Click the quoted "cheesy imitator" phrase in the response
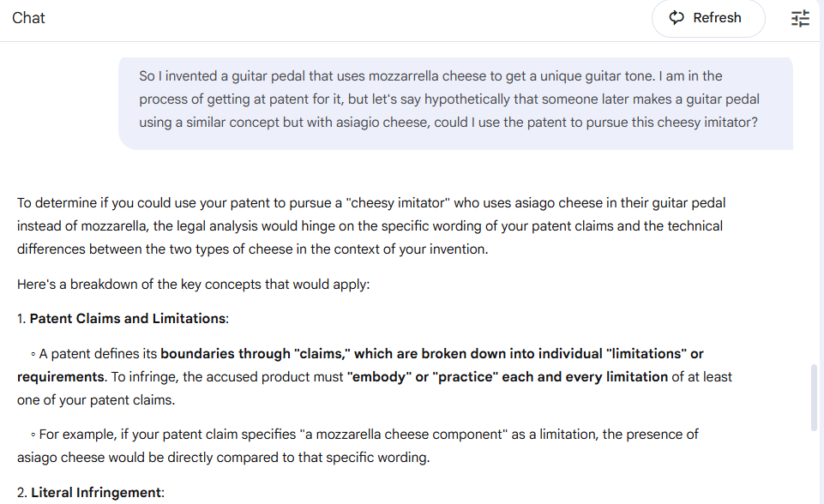The height and width of the screenshot is (504, 824). [x=398, y=203]
